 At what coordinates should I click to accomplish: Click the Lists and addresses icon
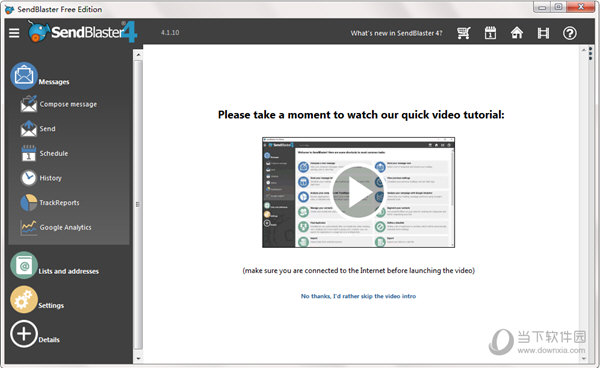tap(24, 265)
